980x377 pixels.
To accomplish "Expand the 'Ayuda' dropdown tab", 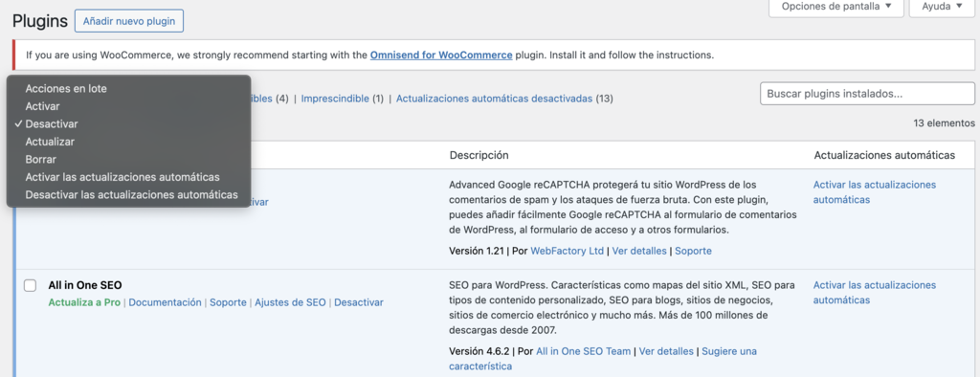I will 943,7.
